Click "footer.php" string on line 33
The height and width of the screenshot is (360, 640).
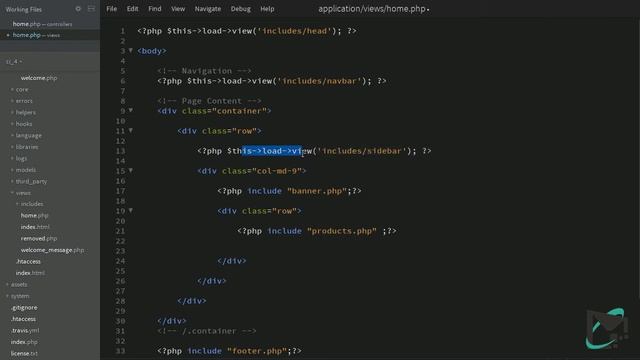tap(257, 351)
